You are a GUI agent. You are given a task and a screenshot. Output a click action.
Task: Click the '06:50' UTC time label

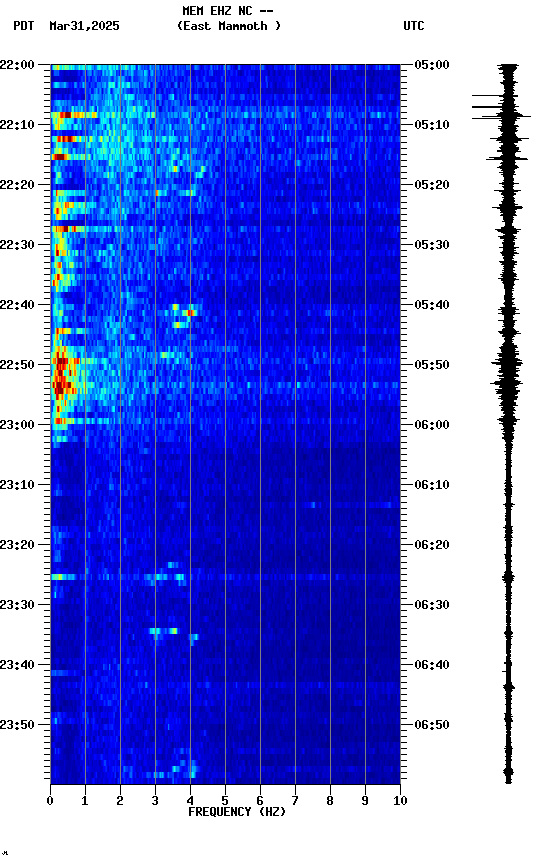[x=432, y=725]
